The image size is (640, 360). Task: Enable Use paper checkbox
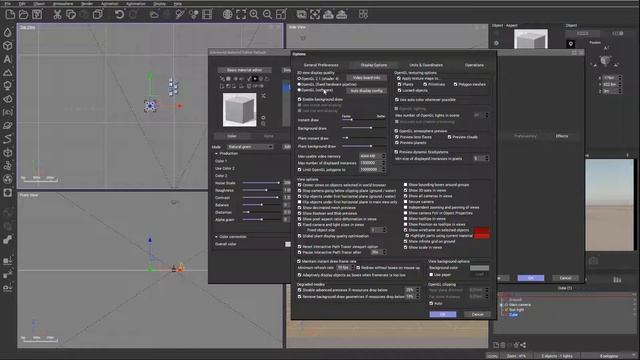point(431,275)
